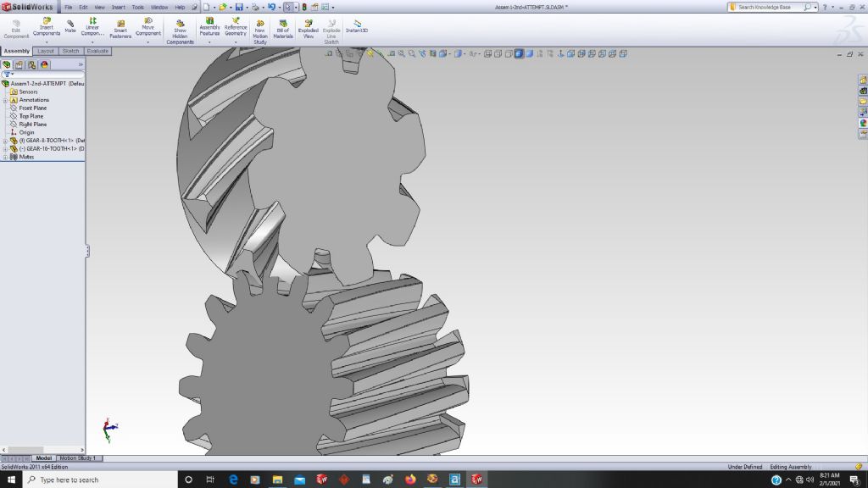
Task: Select Right Plane in the tree
Action: coord(33,125)
